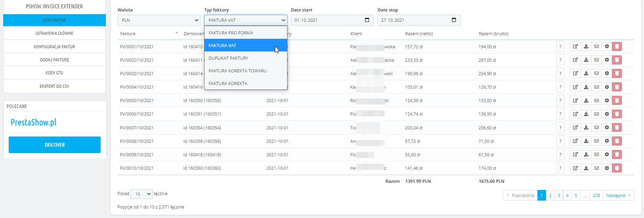The height and width of the screenshot is (218, 644).
Task: Go to page 4
Action: pyautogui.click(x=567, y=195)
